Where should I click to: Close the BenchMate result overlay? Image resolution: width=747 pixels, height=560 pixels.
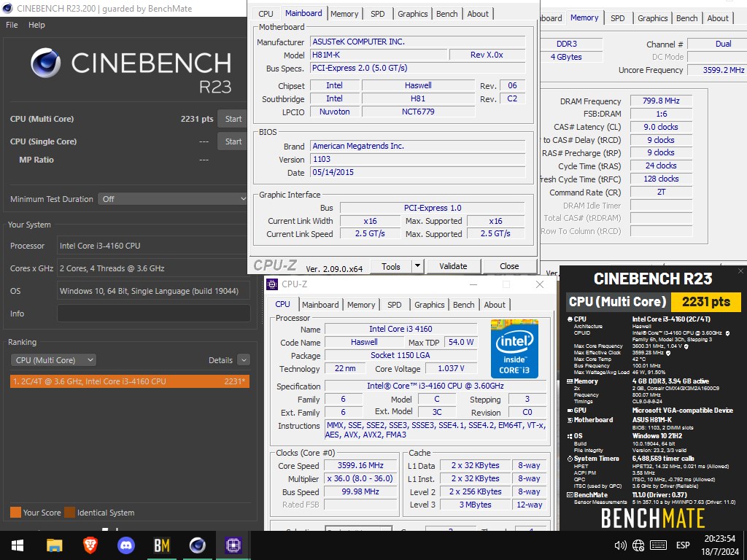740,271
